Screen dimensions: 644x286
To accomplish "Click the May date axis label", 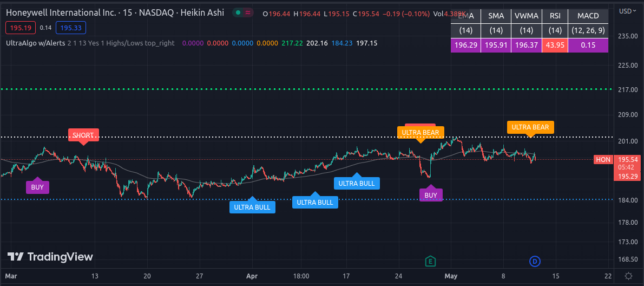I will point(451,276).
